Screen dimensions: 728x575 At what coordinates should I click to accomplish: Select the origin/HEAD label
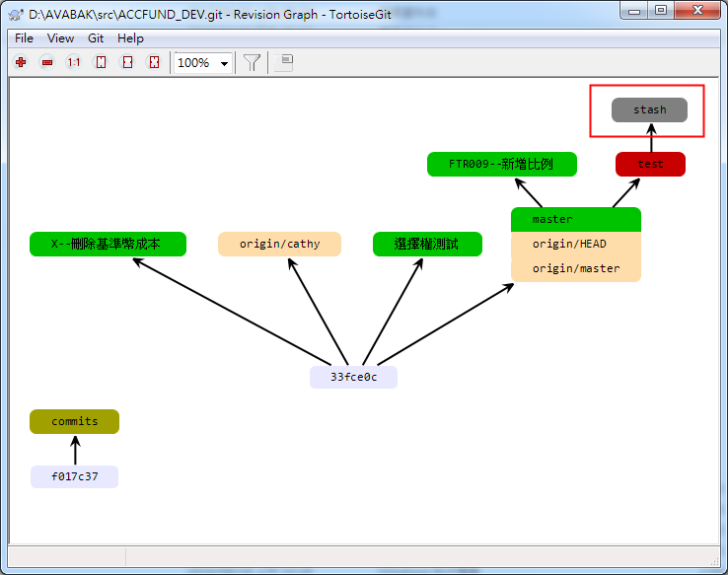576,245
